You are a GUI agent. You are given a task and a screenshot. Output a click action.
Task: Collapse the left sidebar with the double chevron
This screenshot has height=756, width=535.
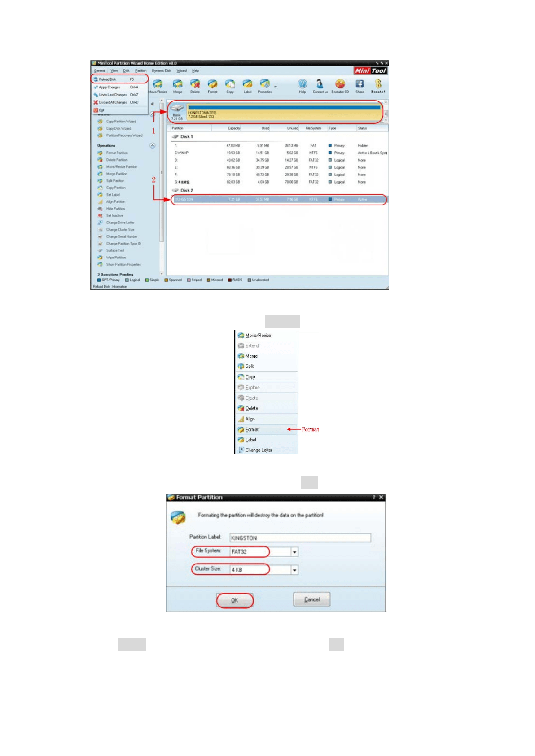(153, 104)
